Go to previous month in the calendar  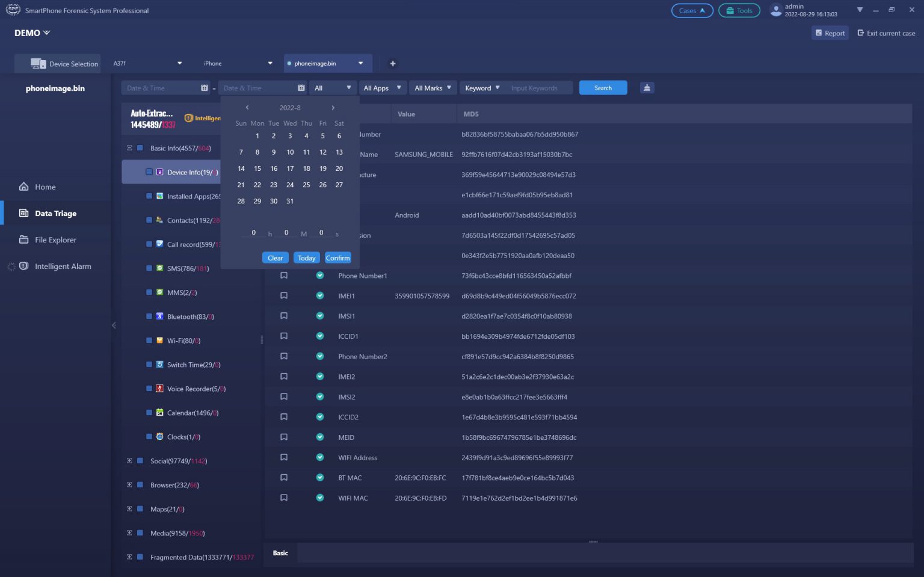point(247,108)
